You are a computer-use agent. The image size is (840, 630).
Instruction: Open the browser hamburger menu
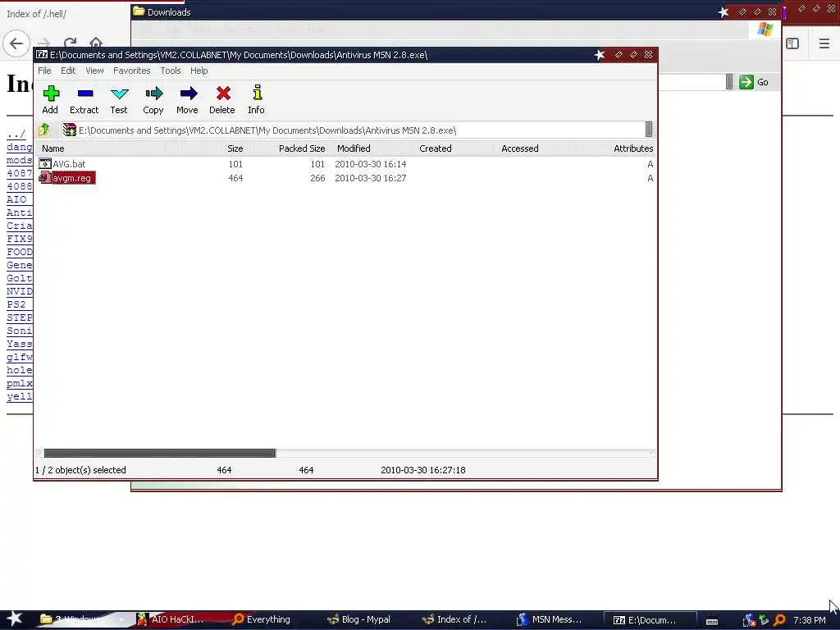click(x=824, y=43)
